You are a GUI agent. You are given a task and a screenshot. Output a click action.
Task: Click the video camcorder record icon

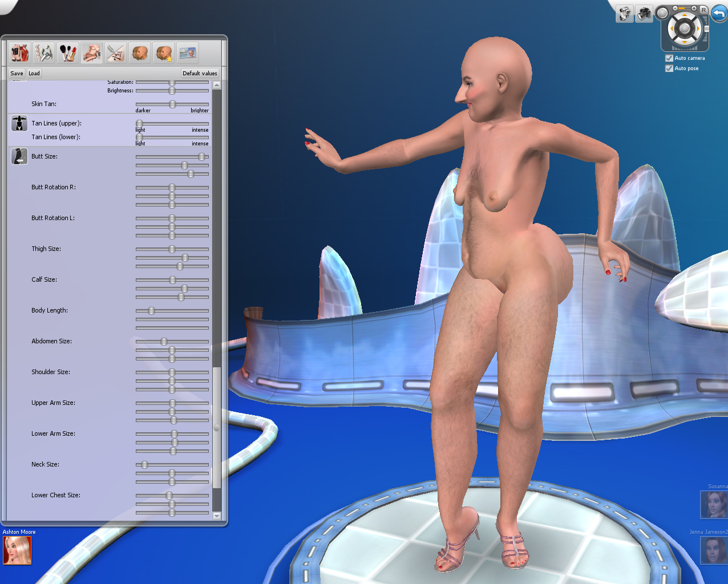(x=625, y=14)
